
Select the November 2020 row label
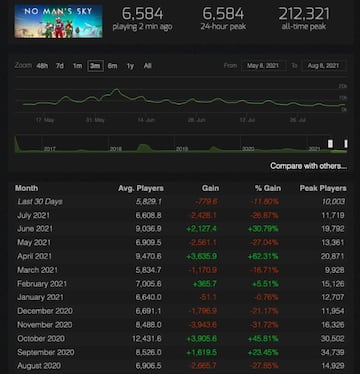[x=45, y=325]
